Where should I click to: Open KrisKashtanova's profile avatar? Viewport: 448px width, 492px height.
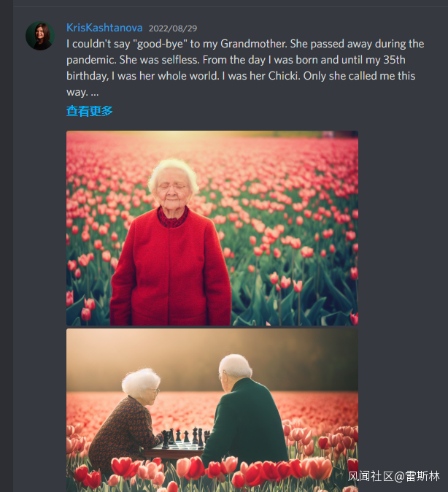[x=40, y=36]
